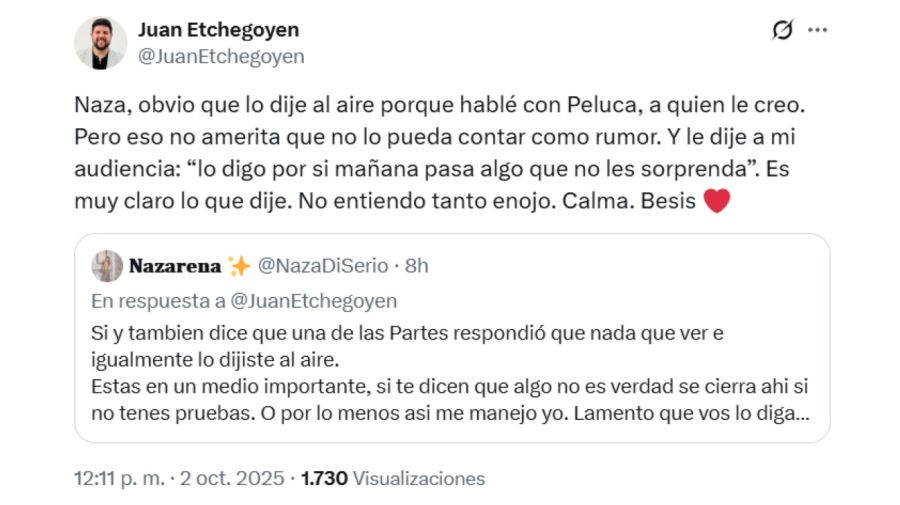Open the Grok actions icon
The image size is (900, 505).
pos(783,30)
